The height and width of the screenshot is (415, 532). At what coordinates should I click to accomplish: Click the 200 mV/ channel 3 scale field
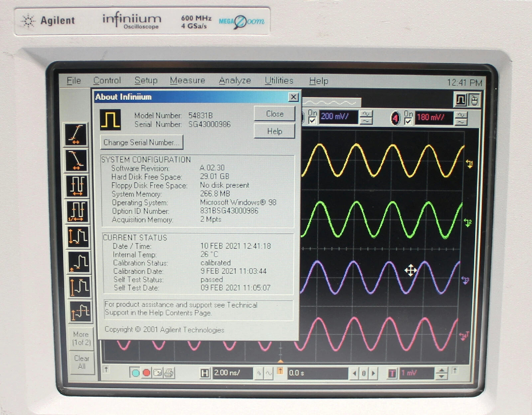[x=338, y=117]
